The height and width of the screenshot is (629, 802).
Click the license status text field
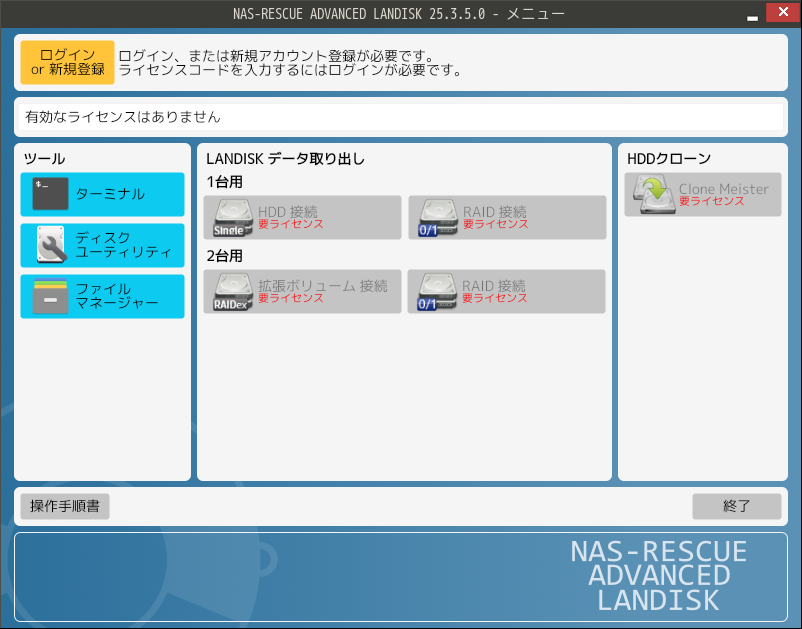(400, 117)
